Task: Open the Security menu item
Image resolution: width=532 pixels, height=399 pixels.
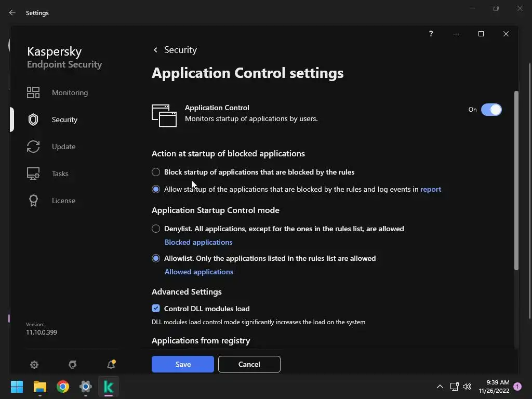Action: click(64, 119)
